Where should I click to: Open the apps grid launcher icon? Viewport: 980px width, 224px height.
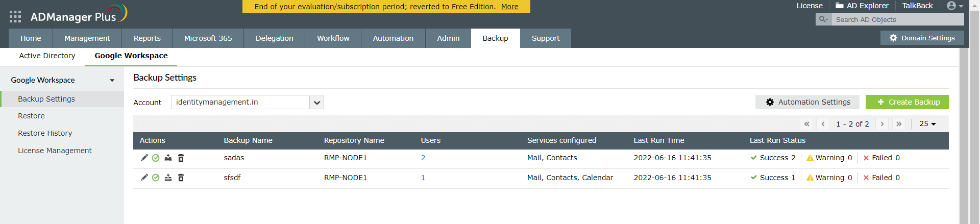pos(15,16)
